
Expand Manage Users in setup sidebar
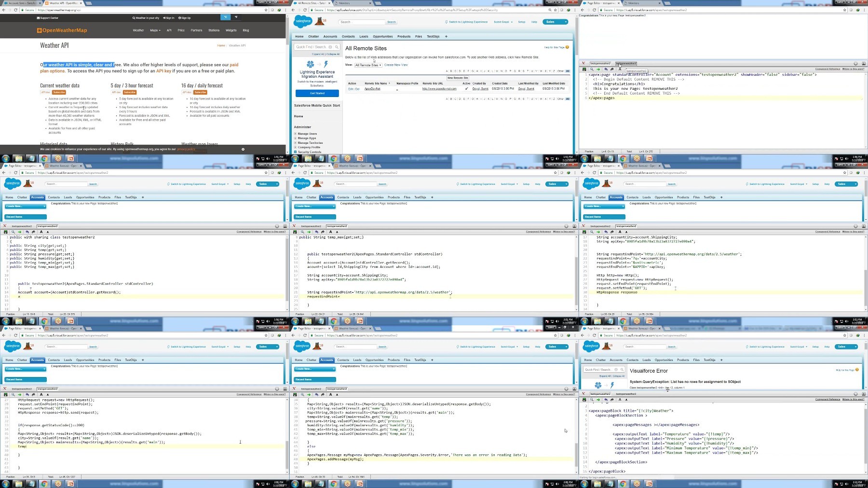(296, 134)
